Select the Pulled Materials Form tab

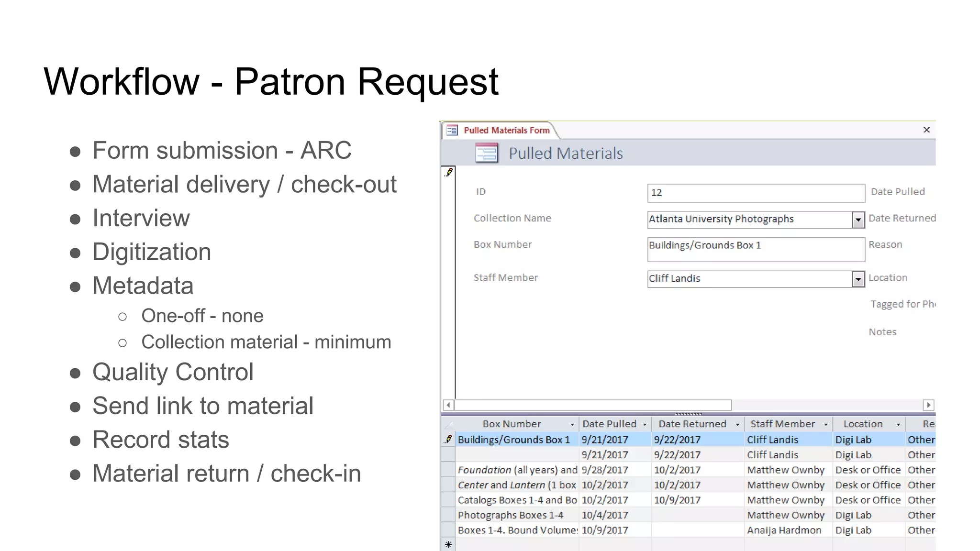(501, 130)
